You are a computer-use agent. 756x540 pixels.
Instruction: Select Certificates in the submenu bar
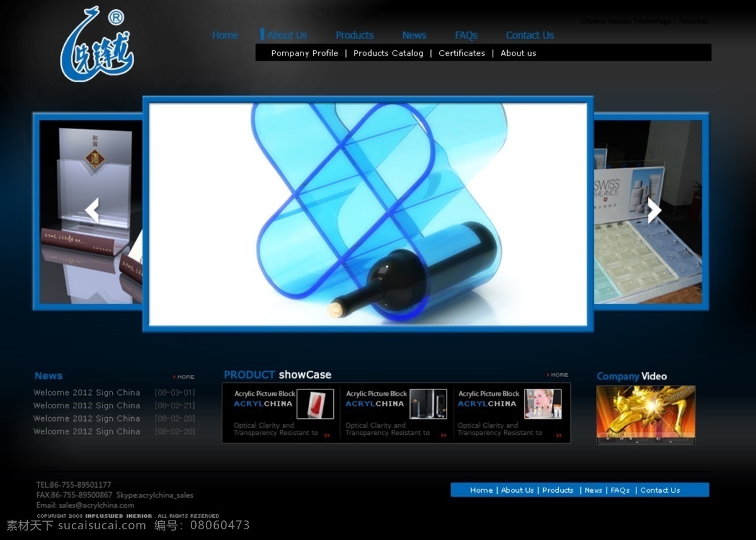click(462, 54)
